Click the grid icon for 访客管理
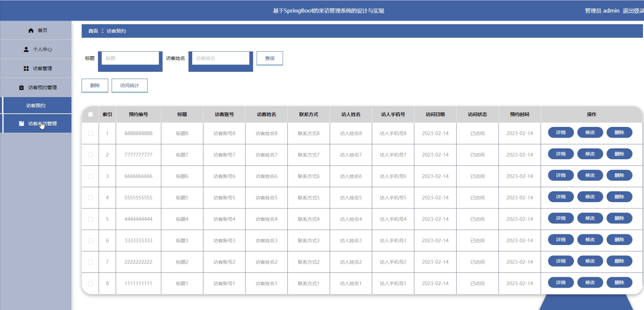This screenshot has width=644, height=310. [27, 68]
